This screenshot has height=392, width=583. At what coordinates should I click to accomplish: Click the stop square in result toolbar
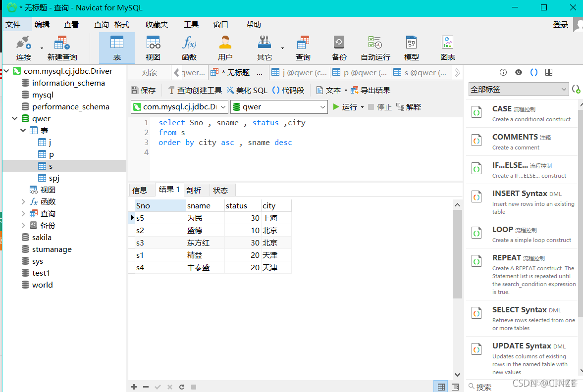(193, 387)
